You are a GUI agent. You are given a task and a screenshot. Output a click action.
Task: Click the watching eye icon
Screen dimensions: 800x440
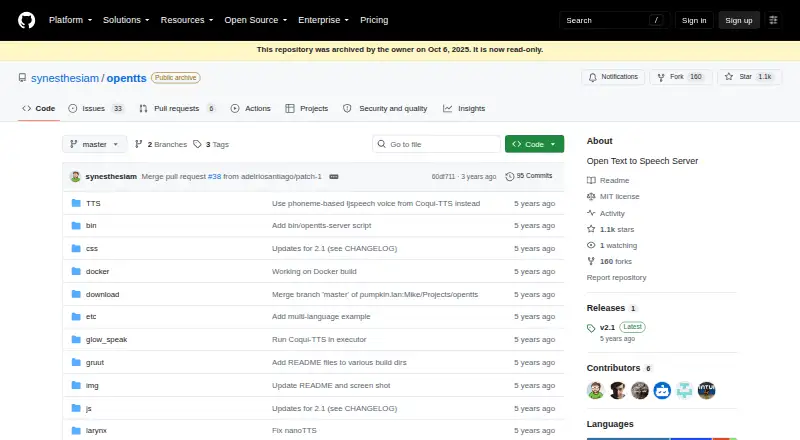coord(591,245)
